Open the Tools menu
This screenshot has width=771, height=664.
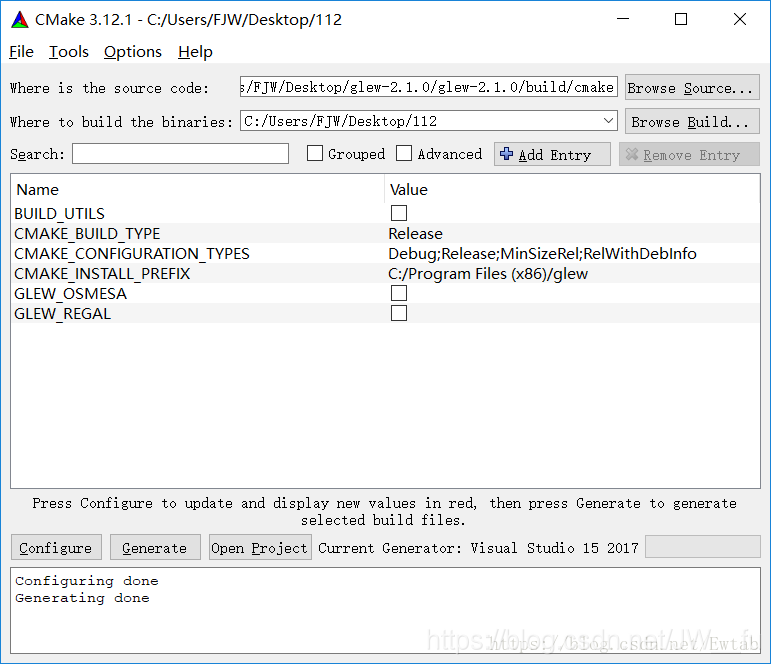[68, 52]
